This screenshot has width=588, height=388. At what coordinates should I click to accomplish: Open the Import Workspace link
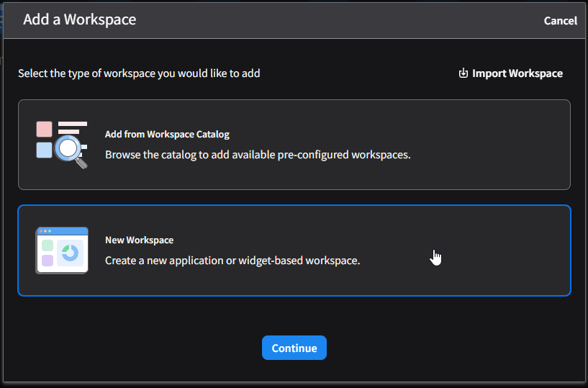click(510, 73)
